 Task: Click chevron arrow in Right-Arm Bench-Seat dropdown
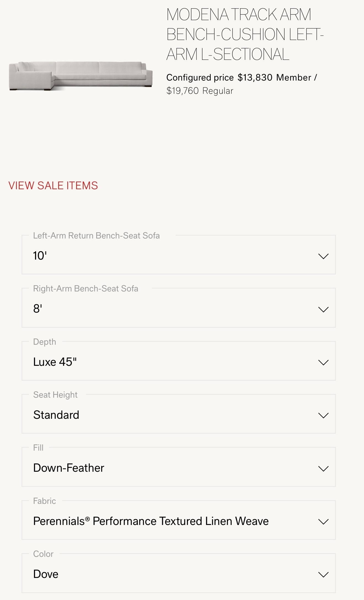coord(323,309)
